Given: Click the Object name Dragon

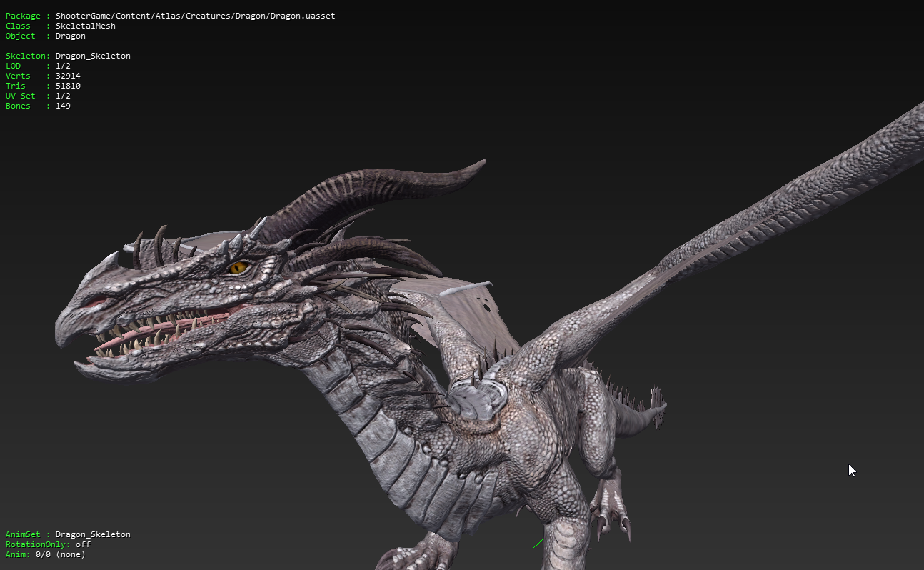Looking at the screenshot, I should point(70,36).
